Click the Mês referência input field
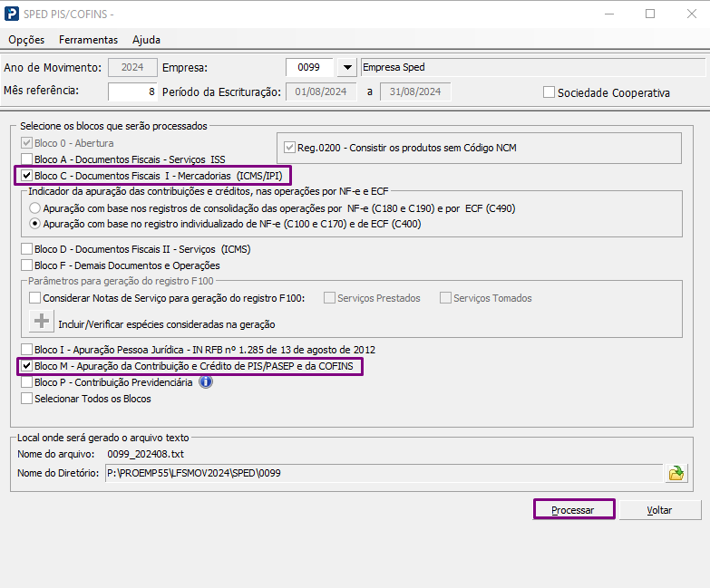The width and height of the screenshot is (710, 588). [132, 92]
